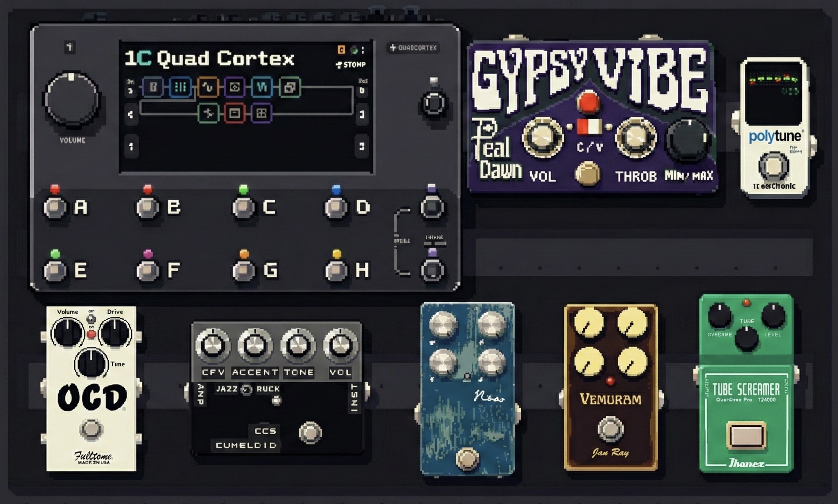838x504 pixels.
Task: Click the green duplicate-squares block
Action: point(290,88)
